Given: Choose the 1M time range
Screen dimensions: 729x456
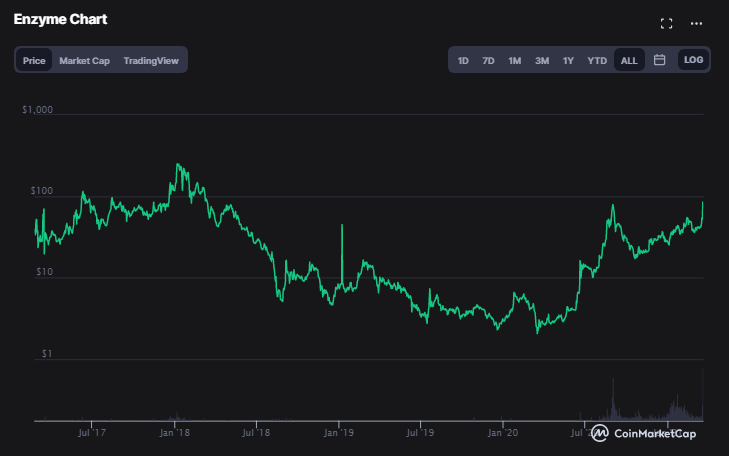Looking at the screenshot, I should [x=514, y=60].
